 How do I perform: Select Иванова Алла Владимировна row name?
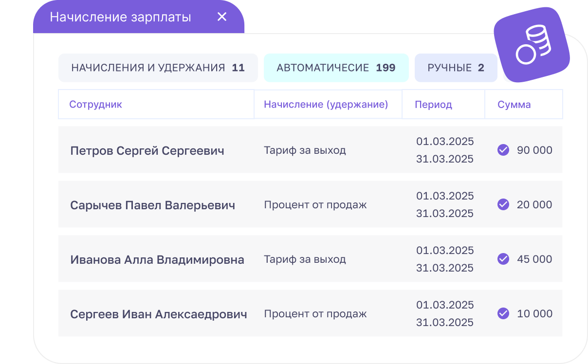point(157,259)
